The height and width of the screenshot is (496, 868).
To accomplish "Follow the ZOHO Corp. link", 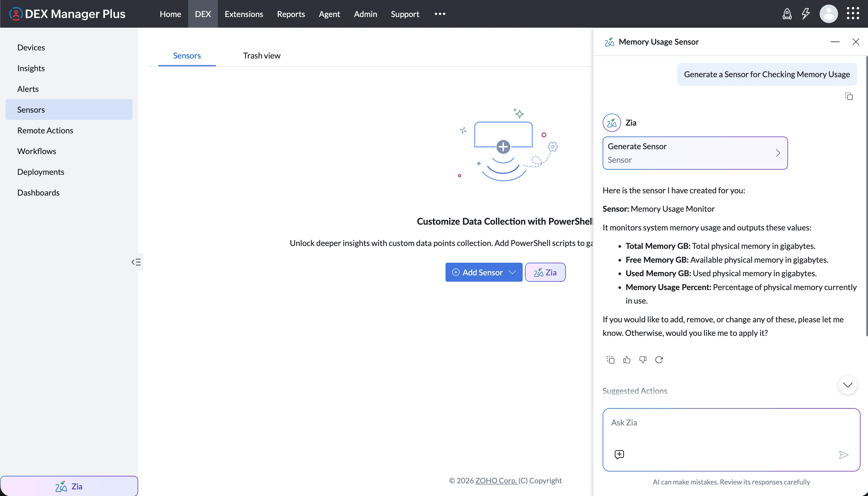I will (x=496, y=481).
